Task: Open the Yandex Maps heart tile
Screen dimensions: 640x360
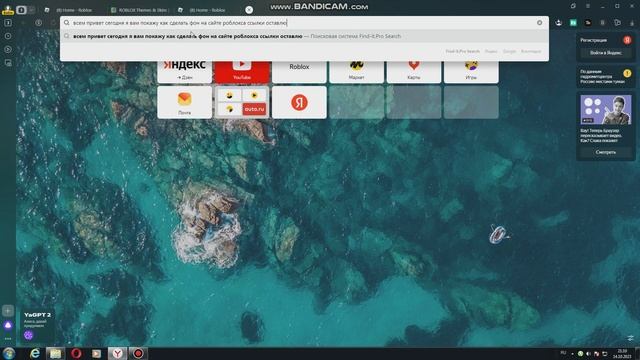Action: 414,72
